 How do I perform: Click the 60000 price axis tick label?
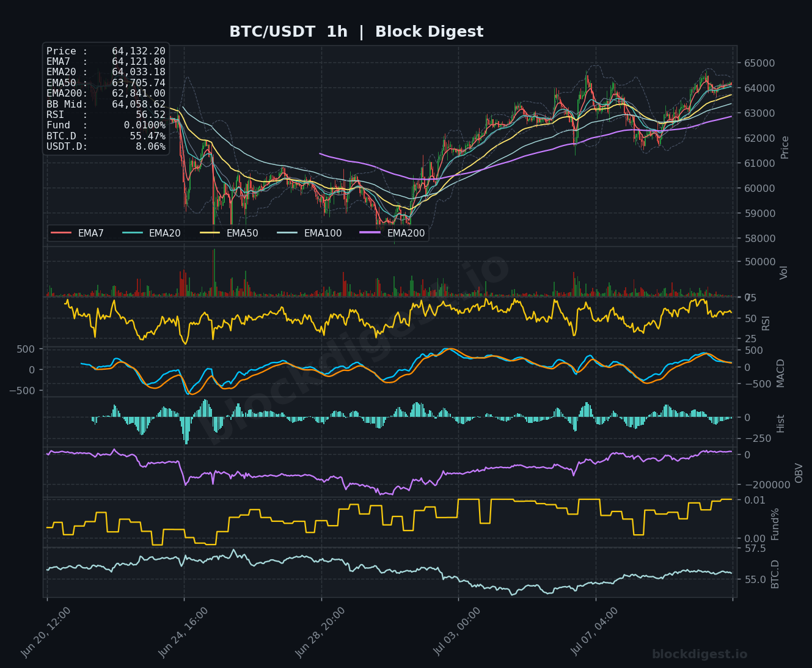tap(759, 188)
